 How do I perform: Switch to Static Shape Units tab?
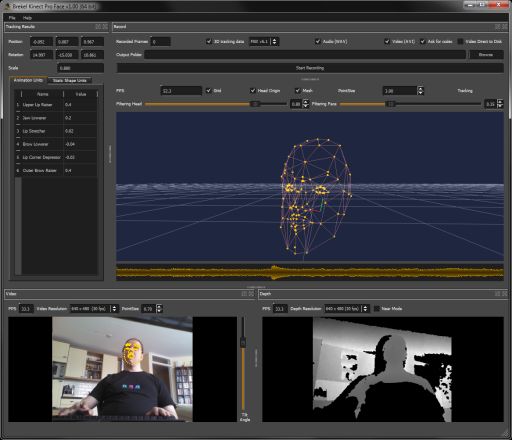tap(69, 80)
